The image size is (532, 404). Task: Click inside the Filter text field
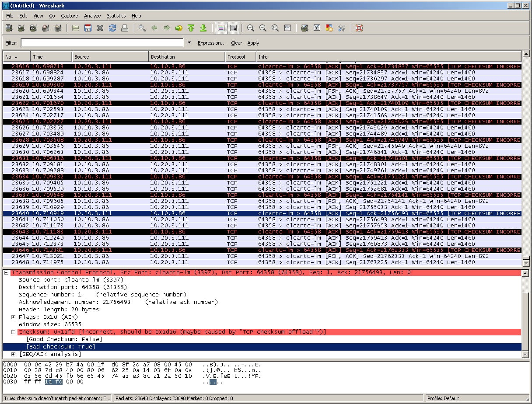[102, 43]
